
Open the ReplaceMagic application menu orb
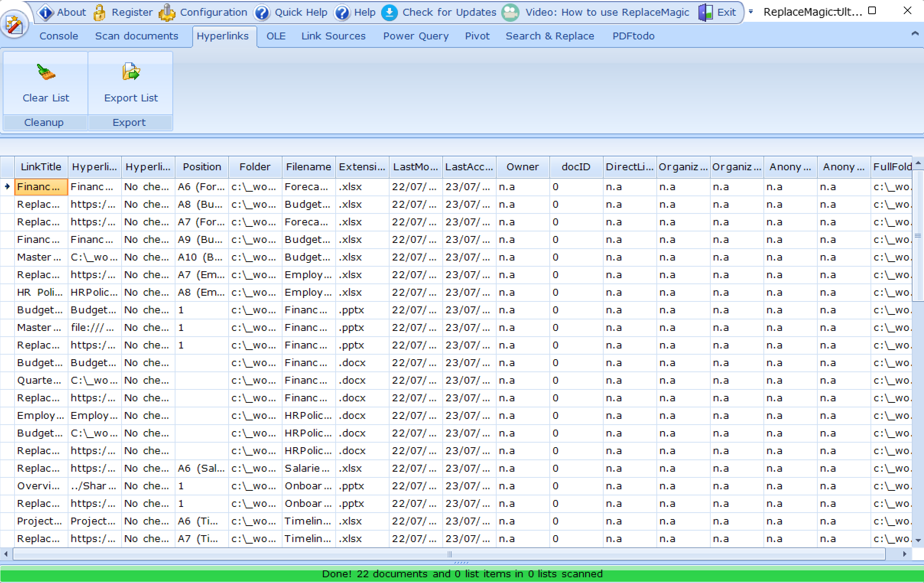pyautogui.click(x=14, y=25)
